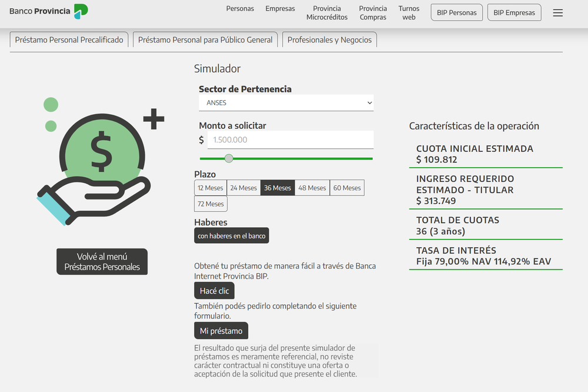
Task: Click the BIP Empresas button
Action: (514, 12)
